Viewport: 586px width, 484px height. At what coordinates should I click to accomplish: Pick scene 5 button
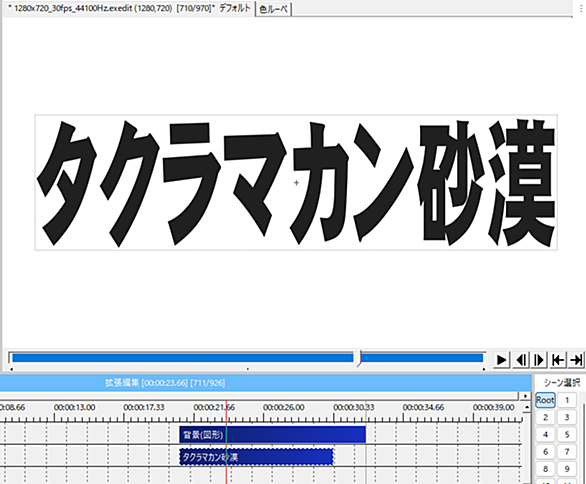[x=567, y=435]
